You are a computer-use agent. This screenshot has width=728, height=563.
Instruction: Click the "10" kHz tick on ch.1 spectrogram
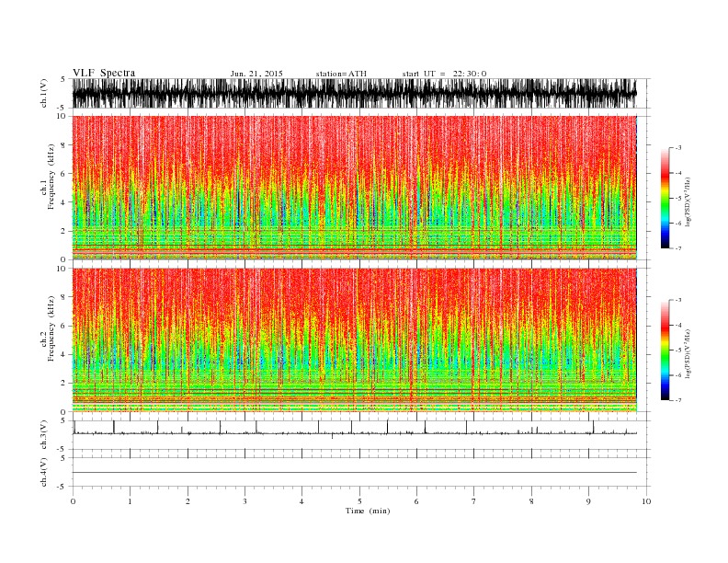pyautogui.click(x=62, y=116)
